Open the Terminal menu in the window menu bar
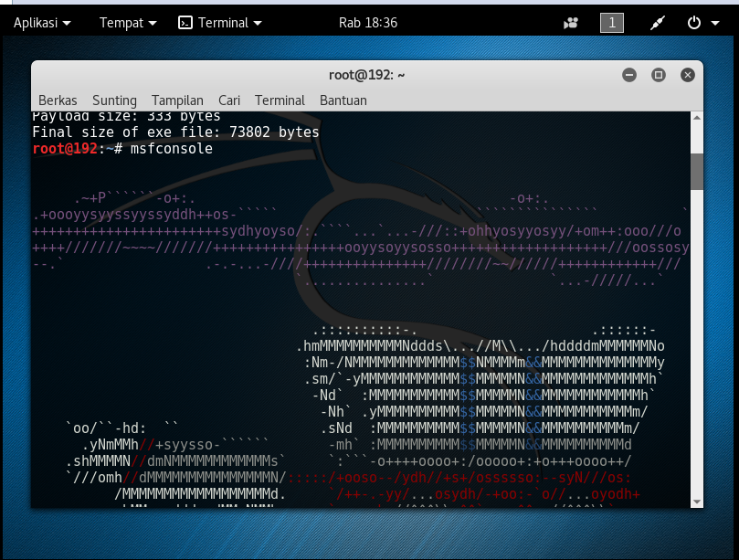 click(x=280, y=100)
